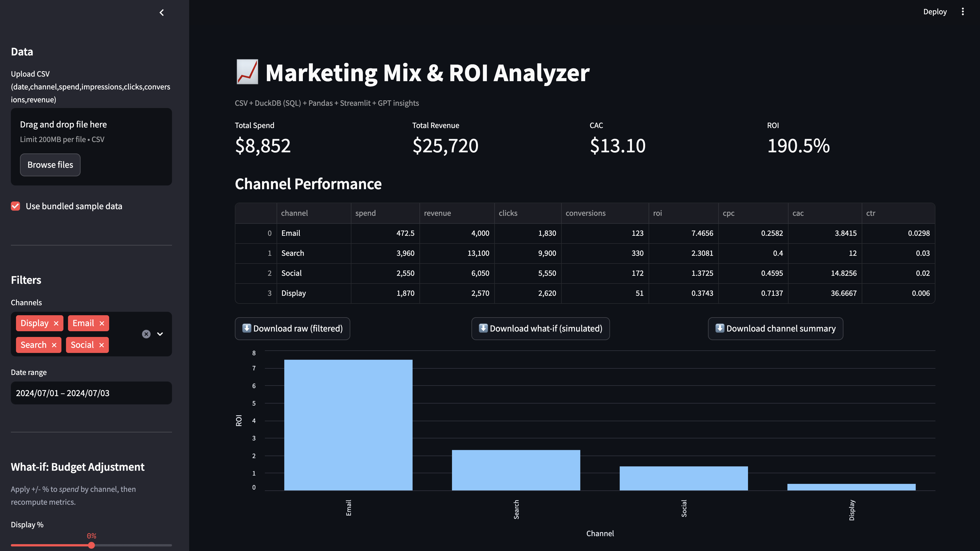Click the What-if: Budget Adjustment heading
980x551 pixels.
coord(78,467)
